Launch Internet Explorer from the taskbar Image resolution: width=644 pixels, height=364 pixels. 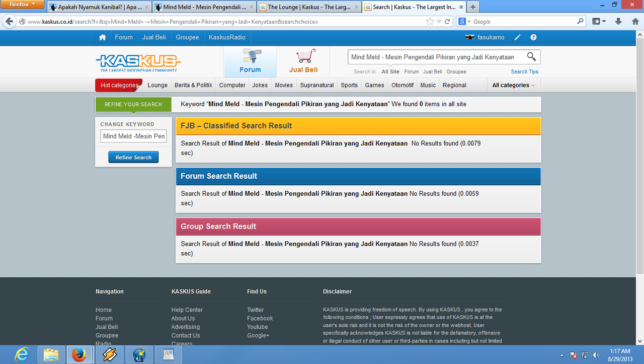(22, 355)
